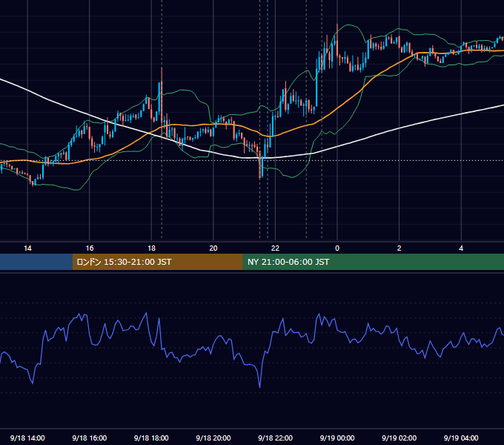Click the '18' hour label on the price chart axis

click(151, 248)
